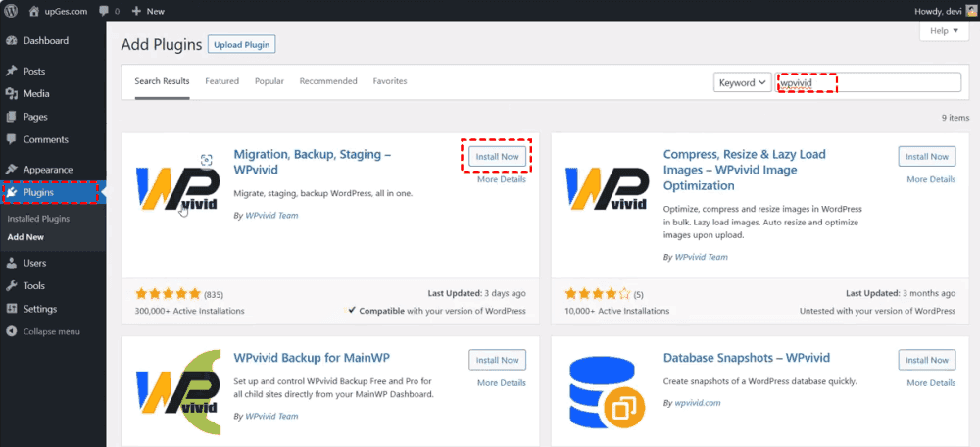Open Installed Plugins submenu item
Screen dimensions: 980x447
(x=38, y=219)
